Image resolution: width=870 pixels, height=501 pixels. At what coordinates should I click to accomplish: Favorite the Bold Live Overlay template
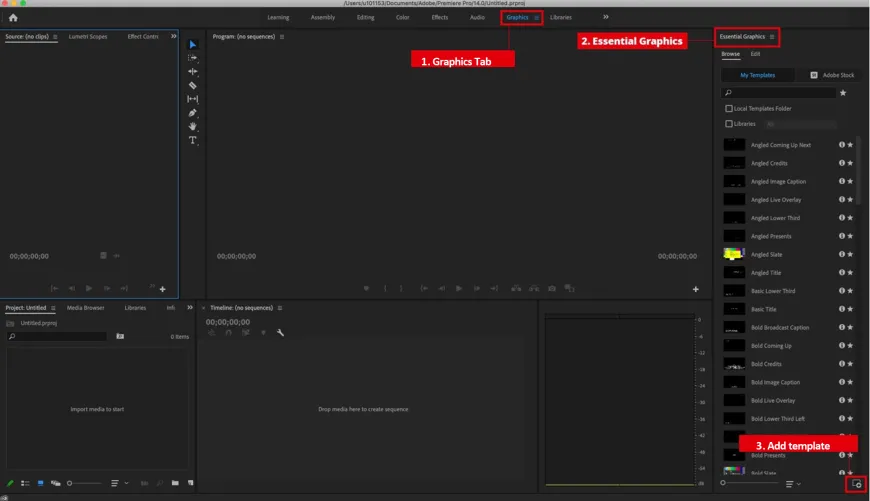pyautogui.click(x=850, y=400)
